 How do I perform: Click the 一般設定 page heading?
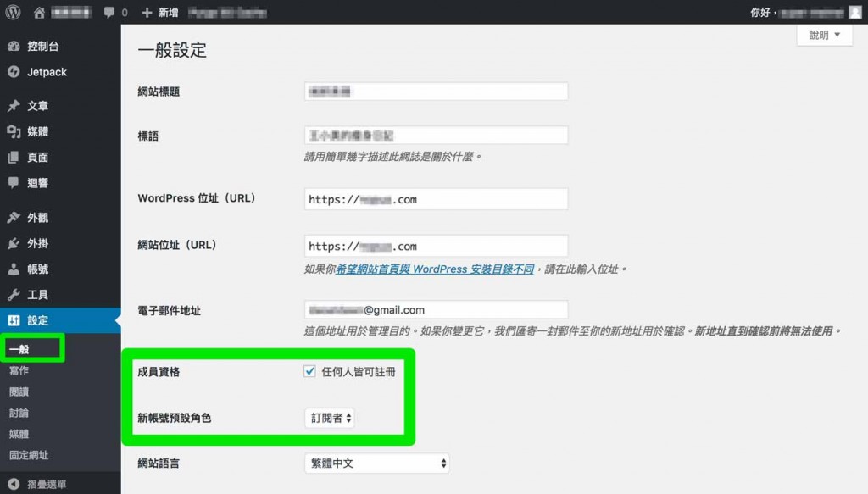point(172,50)
